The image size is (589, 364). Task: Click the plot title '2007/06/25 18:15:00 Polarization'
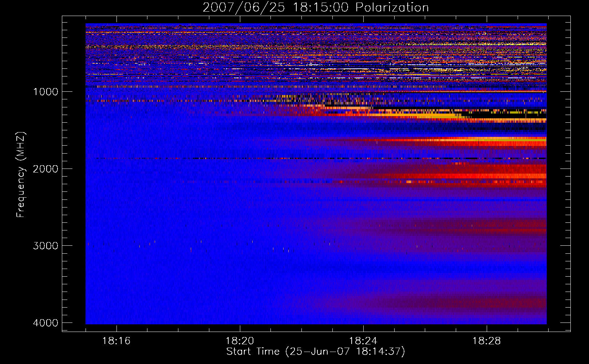316,8
